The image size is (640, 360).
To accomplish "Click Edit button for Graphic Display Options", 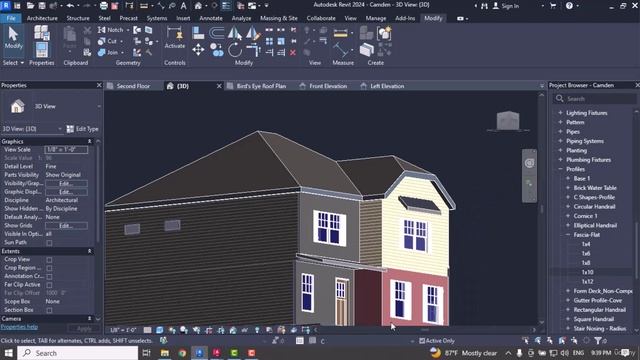I will 66,192.
